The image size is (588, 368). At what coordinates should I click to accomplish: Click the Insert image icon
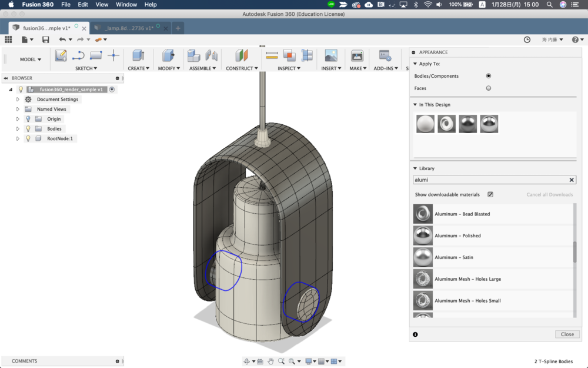331,55
